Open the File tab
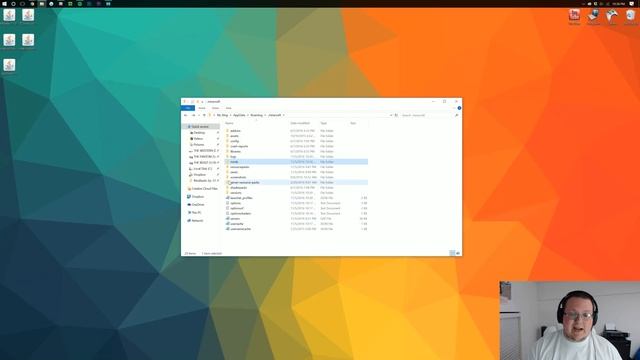 pos(188,108)
